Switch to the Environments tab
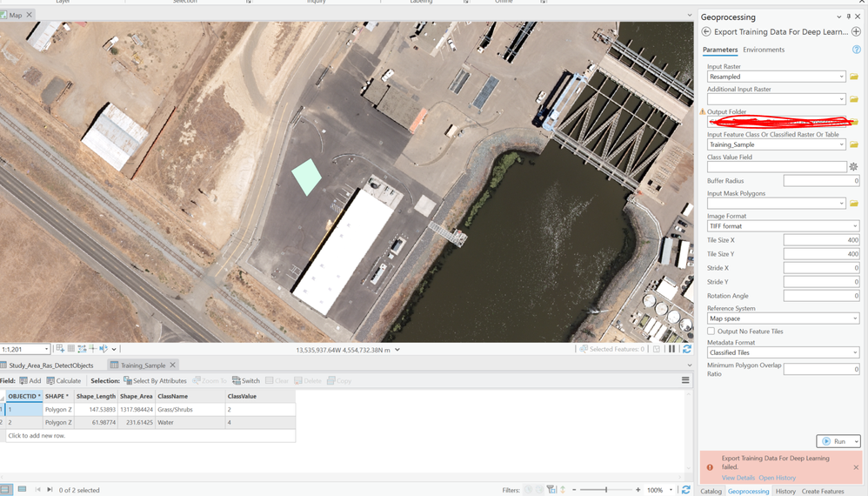The width and height of the screenshot is (868, 496). pyautogui.click(x=764, y=50)
